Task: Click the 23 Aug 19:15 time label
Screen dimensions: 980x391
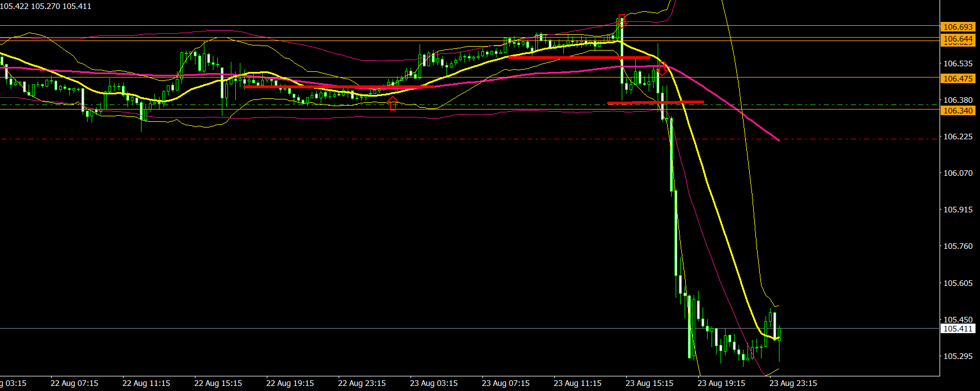Action: [x=721, y=383]
